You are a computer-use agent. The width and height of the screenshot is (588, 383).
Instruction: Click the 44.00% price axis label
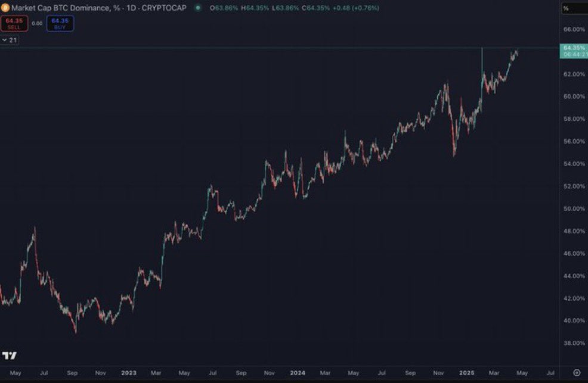click(574, 276)
